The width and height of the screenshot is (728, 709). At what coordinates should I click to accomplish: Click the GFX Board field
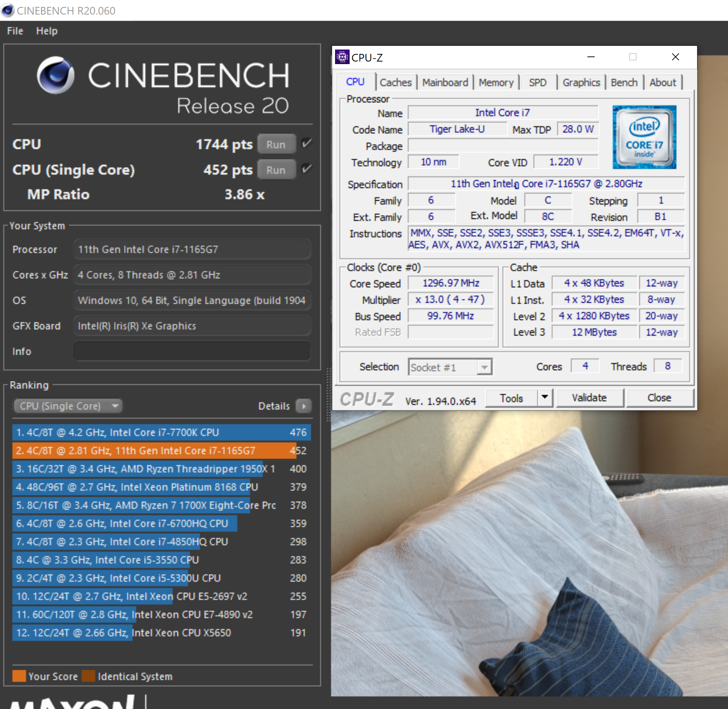pyautogui.click(x=192, y=326)
